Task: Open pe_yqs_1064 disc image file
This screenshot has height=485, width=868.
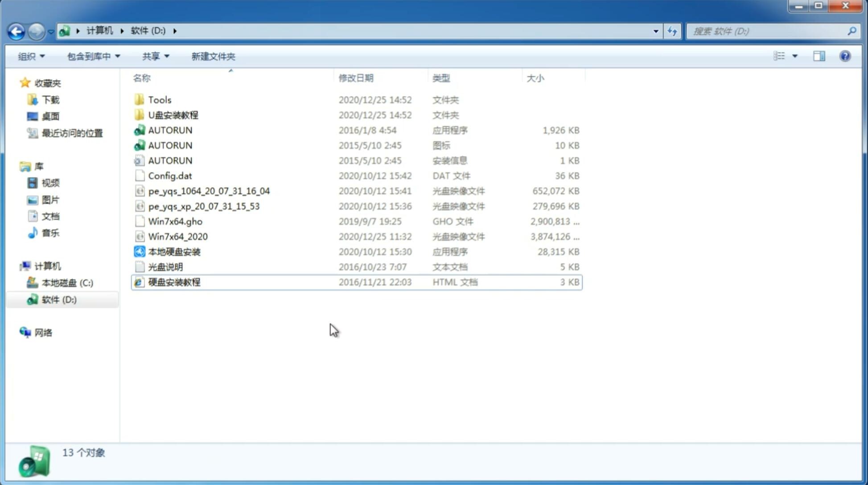Action: pyautogui.click(x=209, y=191)
